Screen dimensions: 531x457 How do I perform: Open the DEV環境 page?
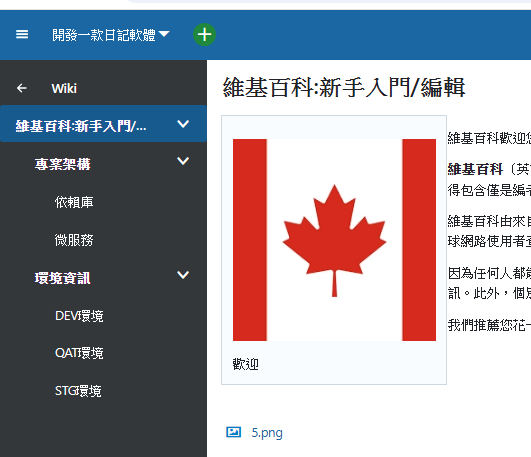(79, 316)
